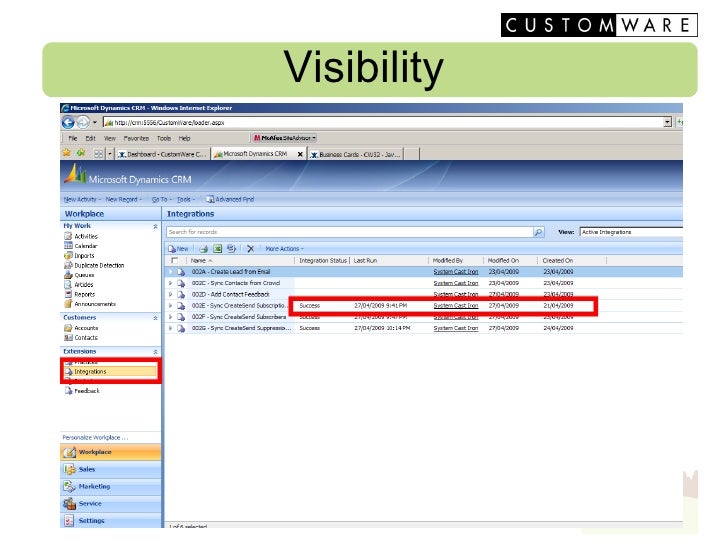
Task: Switch to Business Cards - CW32 tab
Action: pos(356,154)
